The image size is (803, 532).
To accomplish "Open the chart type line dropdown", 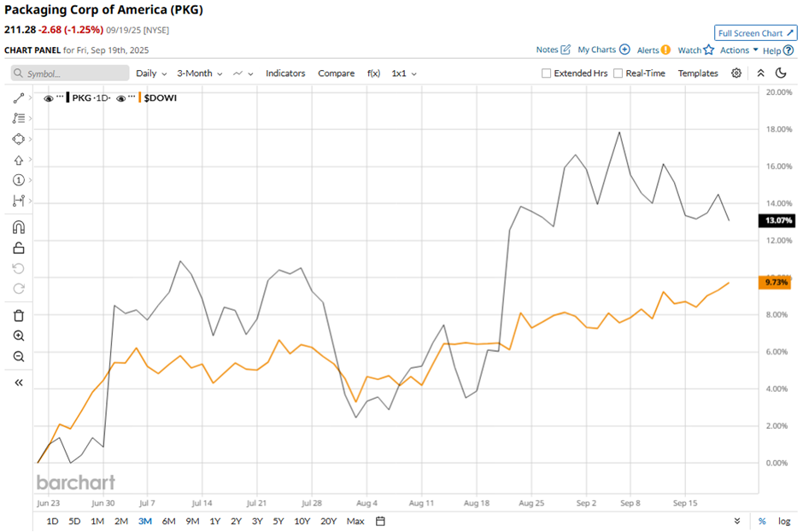I will point(243,73).
